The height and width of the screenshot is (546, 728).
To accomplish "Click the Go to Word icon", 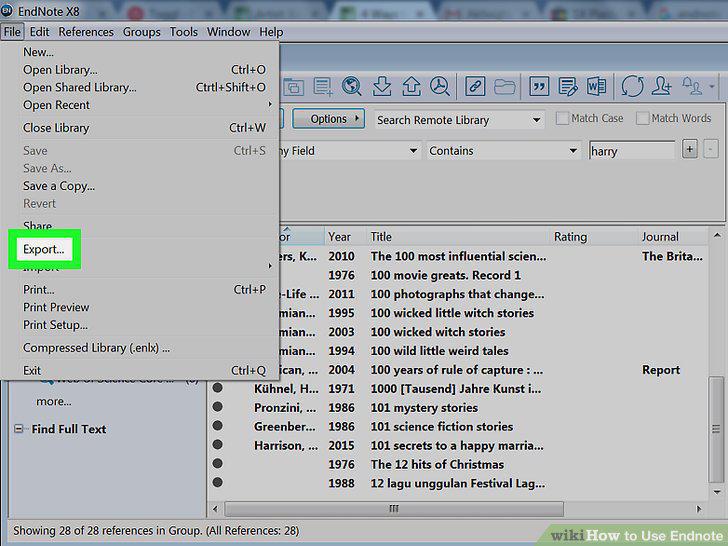I will tap(596, 86).
